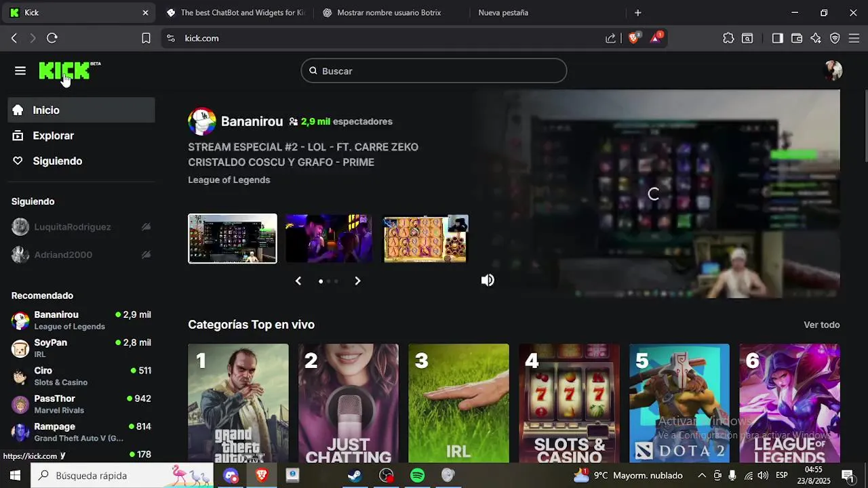
Task: Open the user profile avatar menu
Action: pyautogui.click(x=833, y=70)
